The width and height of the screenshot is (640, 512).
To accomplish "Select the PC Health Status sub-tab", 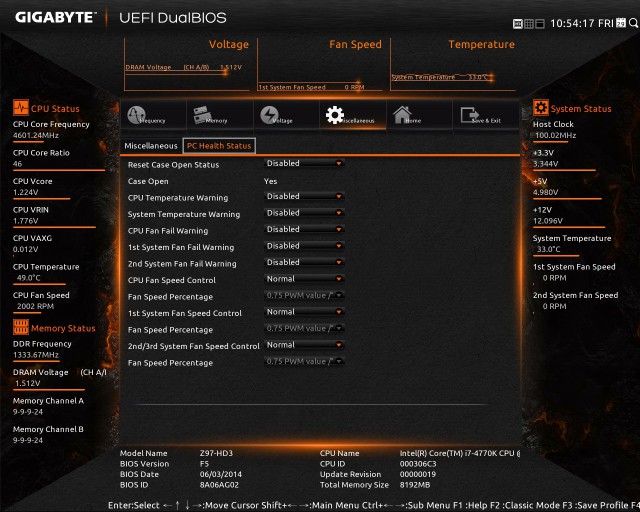I will point(219,146).
